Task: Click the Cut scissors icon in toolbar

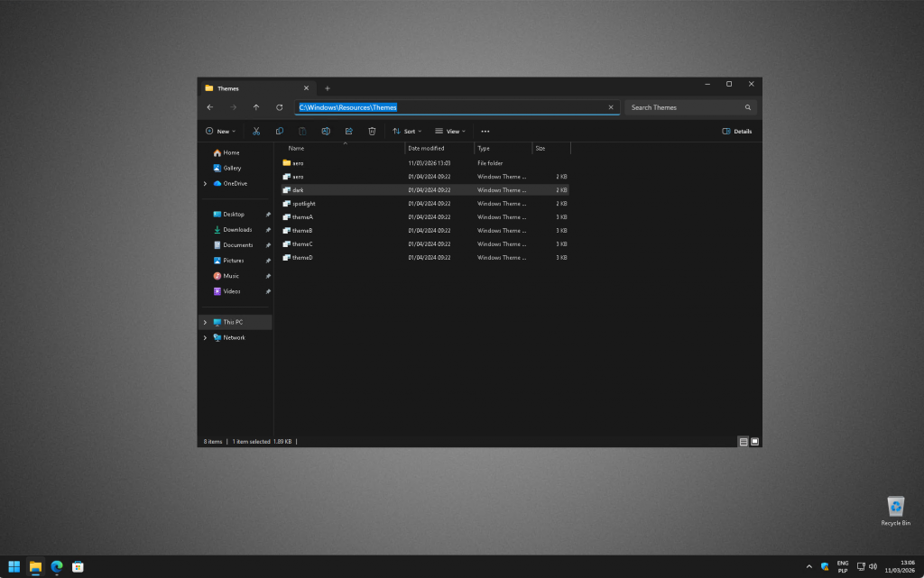Action: [256, 131]
